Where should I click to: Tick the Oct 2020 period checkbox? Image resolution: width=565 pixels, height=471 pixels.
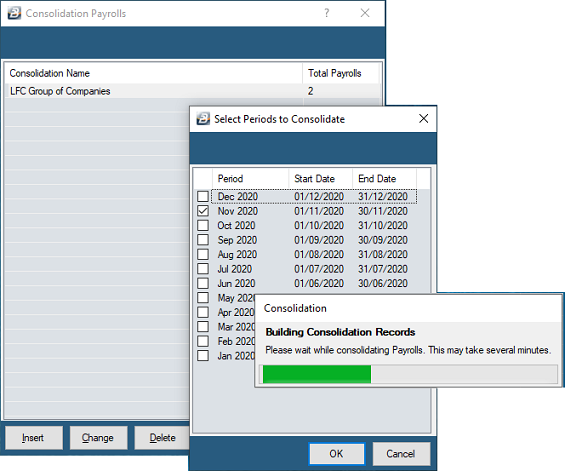(203, 225)
